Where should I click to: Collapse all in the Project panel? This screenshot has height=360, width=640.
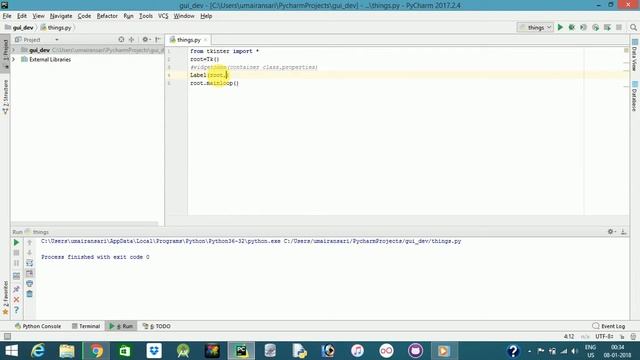pyautogui.click(x=131, y=40)
